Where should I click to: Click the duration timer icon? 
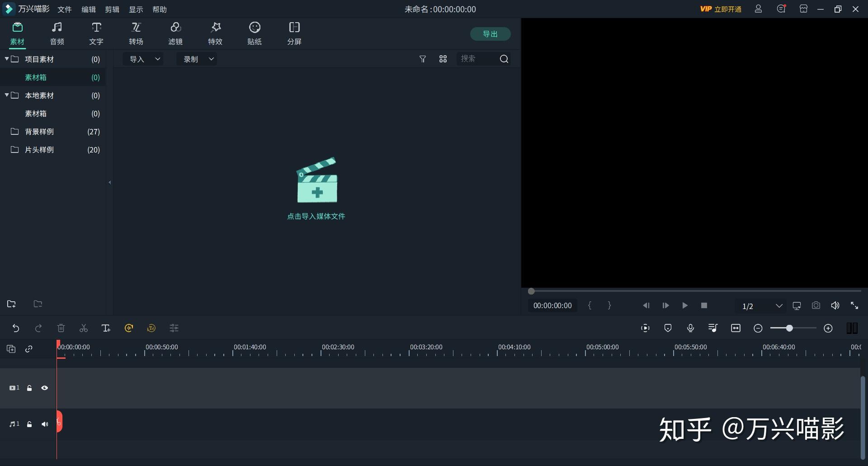click(151, 328)
